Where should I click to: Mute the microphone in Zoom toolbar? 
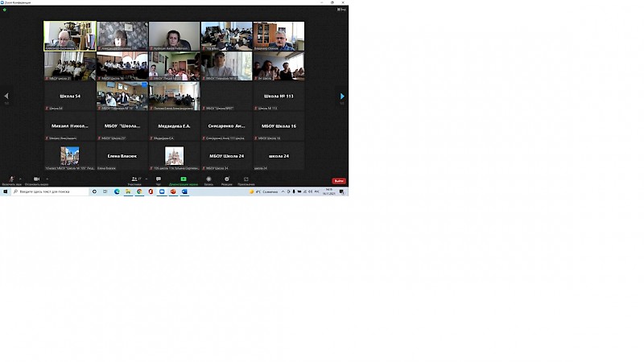[10, 179]
